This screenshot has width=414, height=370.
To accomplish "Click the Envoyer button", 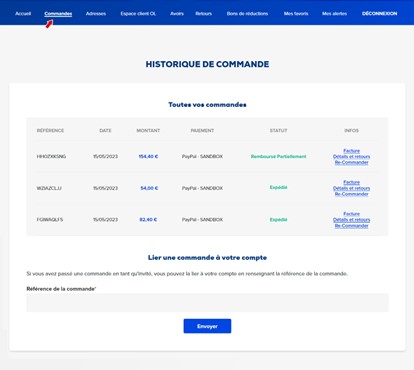I will click(207, 326).
